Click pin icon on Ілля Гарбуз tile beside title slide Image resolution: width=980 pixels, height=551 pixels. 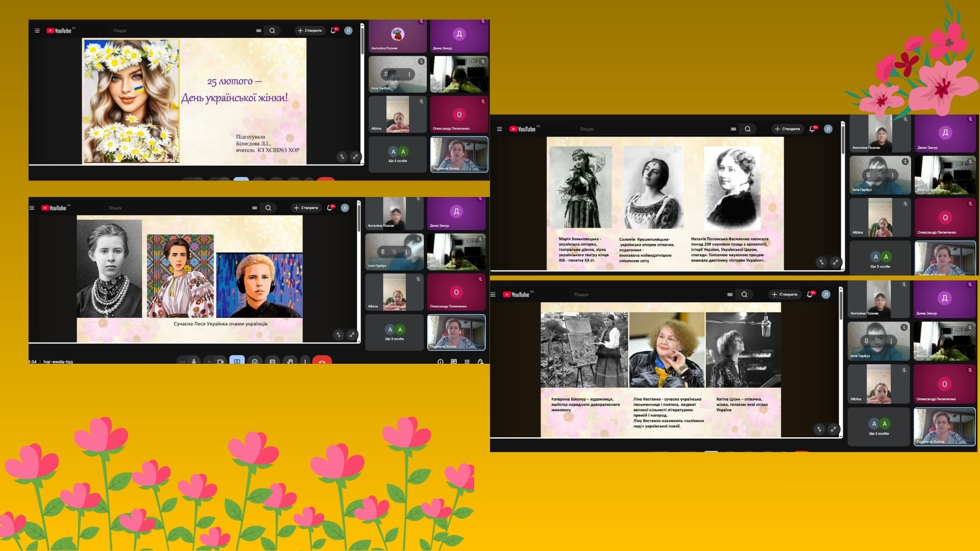(x=386, y=74)
